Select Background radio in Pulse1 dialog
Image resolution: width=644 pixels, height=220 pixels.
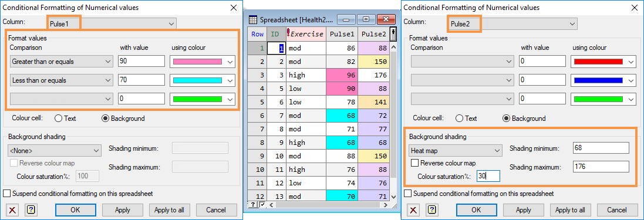(x=105, y=119)
